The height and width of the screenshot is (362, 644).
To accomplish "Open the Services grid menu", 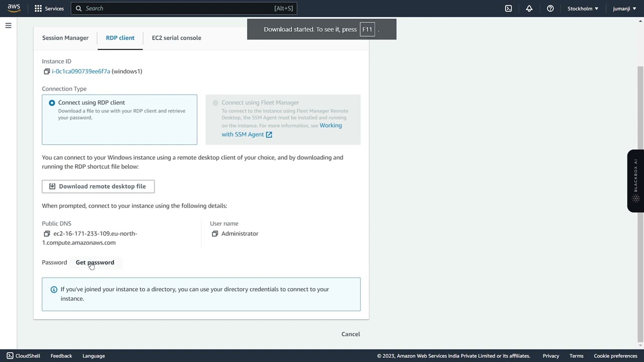I will point(38,9).
